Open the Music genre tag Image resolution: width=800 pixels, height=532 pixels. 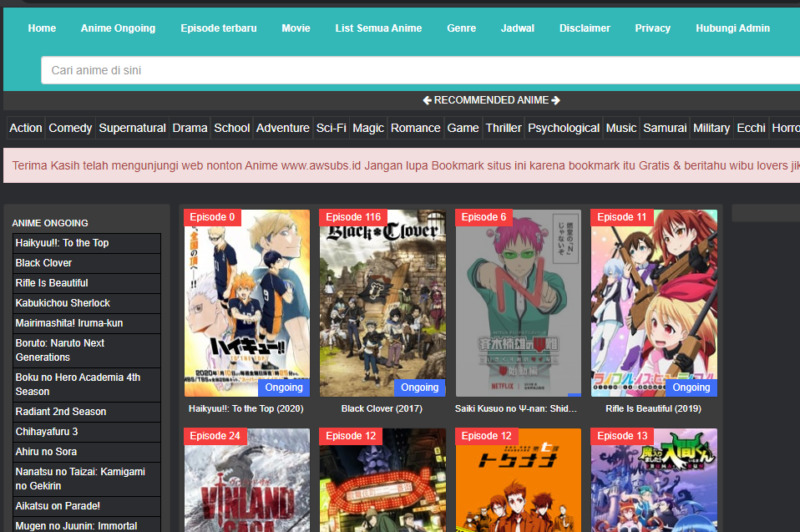pyautogui.click(x=621, y=128)
